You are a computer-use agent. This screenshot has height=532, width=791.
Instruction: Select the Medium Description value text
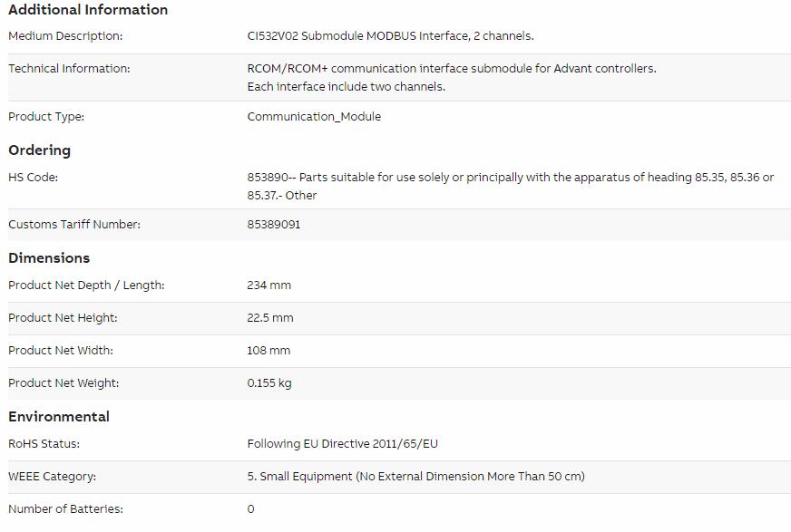click(x=390, y=36)
